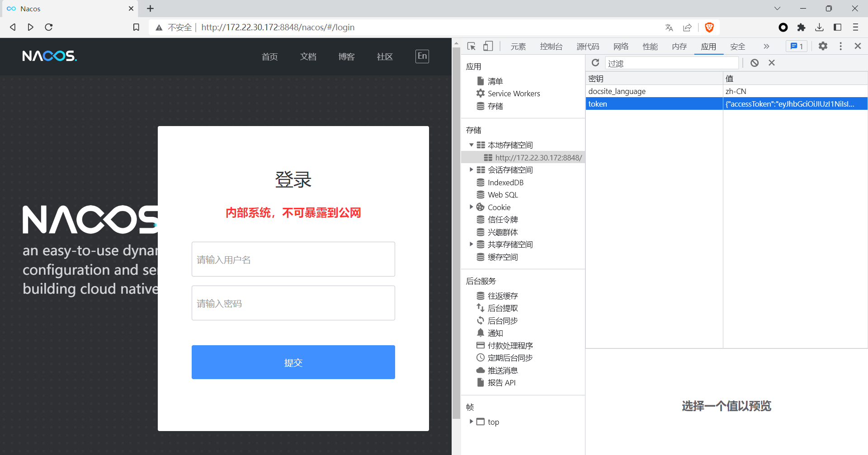
Task: Collapse the 本地存储空间 tree node
Action: point(471,145)
